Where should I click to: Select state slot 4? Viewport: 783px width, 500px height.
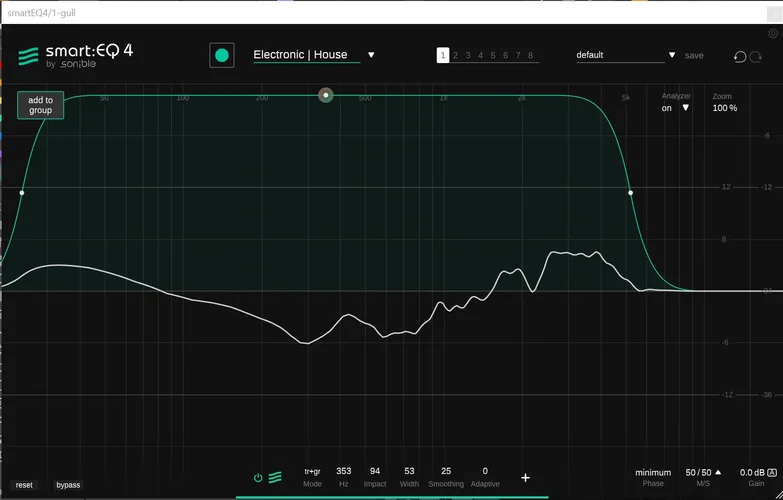[x=480, y=55]
